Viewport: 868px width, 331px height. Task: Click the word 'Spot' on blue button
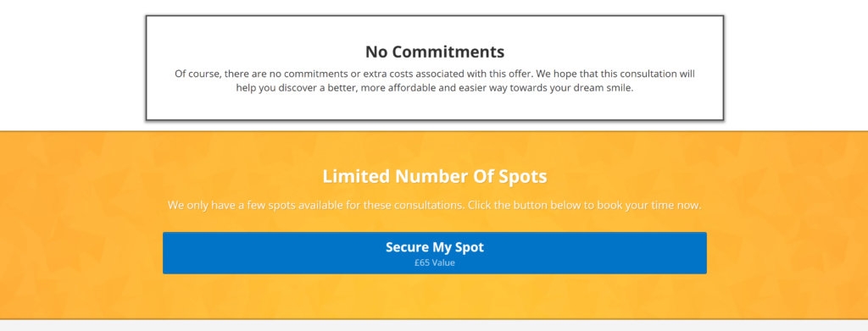pos(470,247)
